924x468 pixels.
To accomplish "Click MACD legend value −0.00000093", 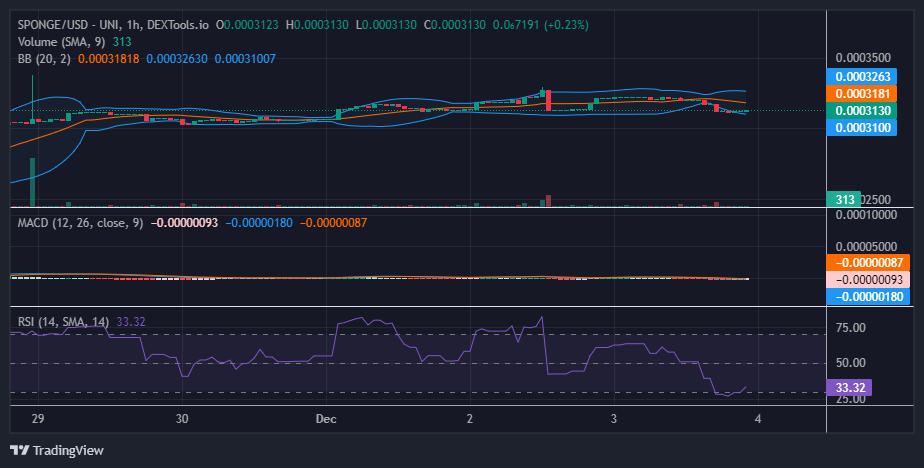I will pos(184,223).
